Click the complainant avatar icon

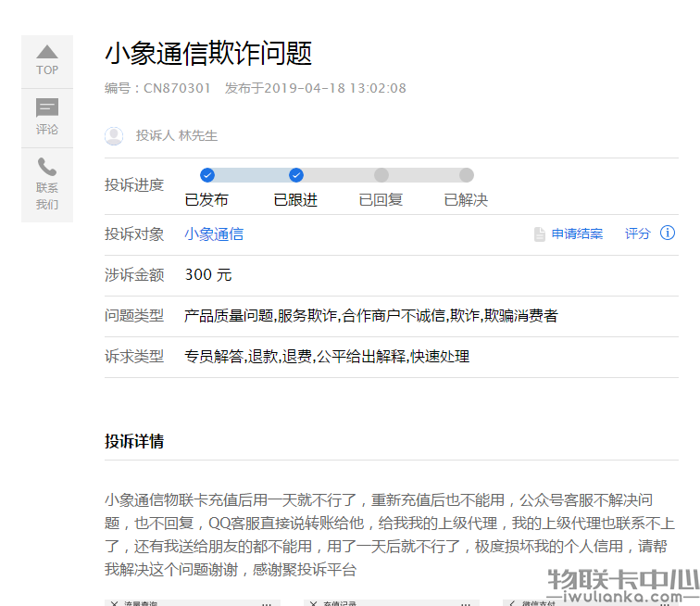[x=114, y=136]
